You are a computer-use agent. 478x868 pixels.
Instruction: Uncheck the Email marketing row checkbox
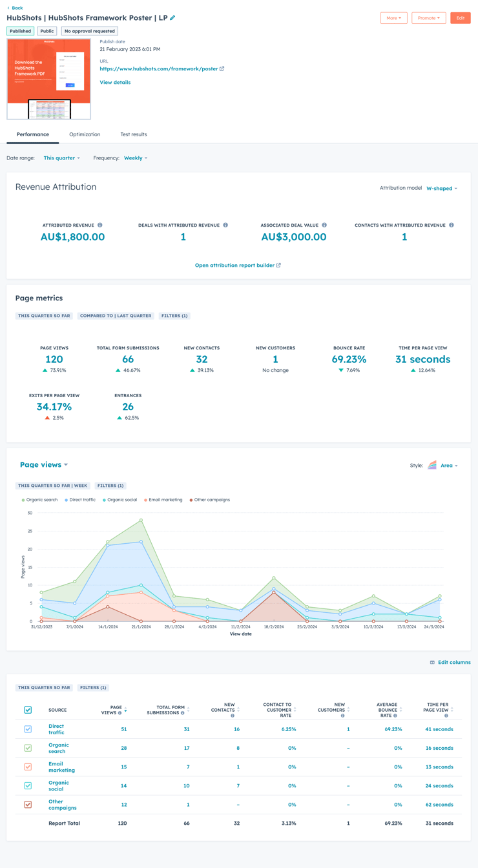coord(28,767)
